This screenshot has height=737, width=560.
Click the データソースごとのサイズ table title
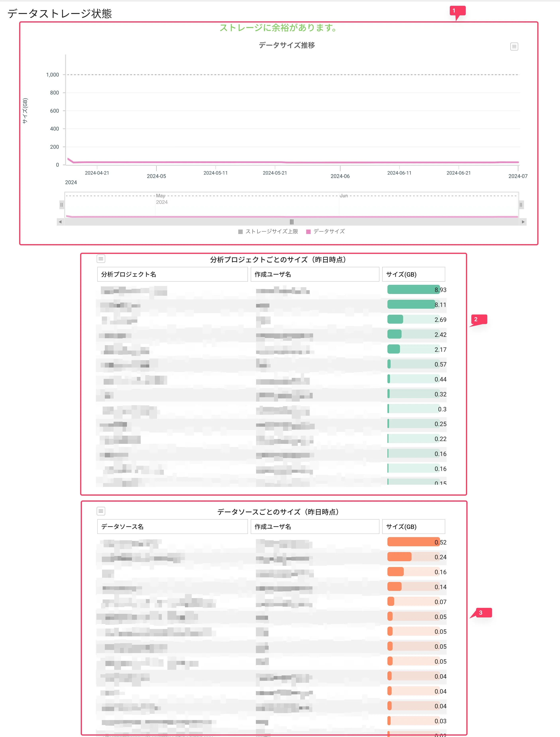278,512
